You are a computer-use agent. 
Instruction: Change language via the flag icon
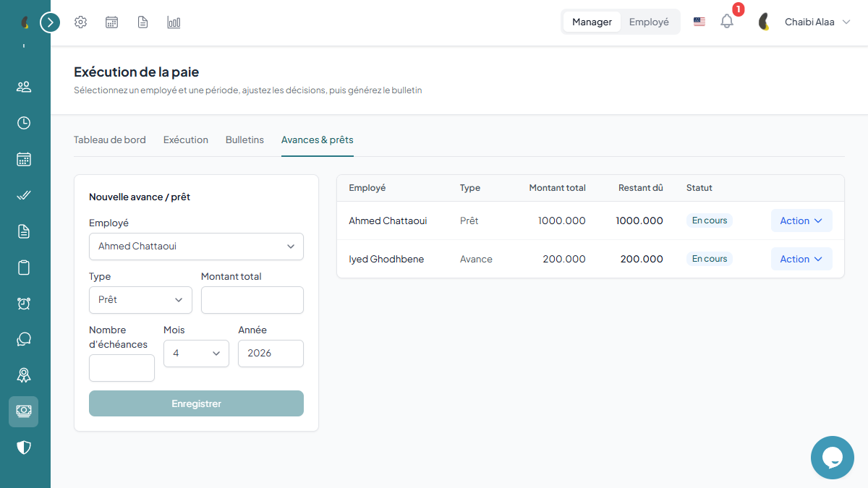pyautogui.click(x=699, y=22)
